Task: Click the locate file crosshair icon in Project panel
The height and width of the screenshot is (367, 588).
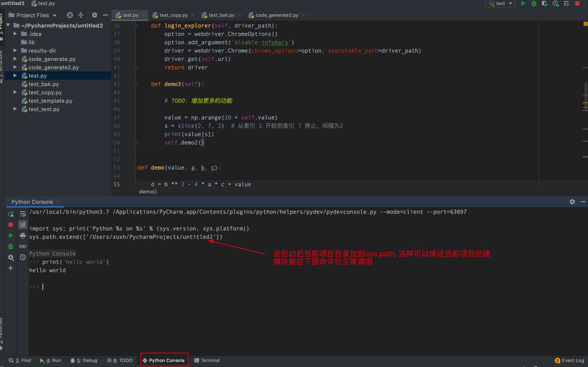Action: coord(70,15)
